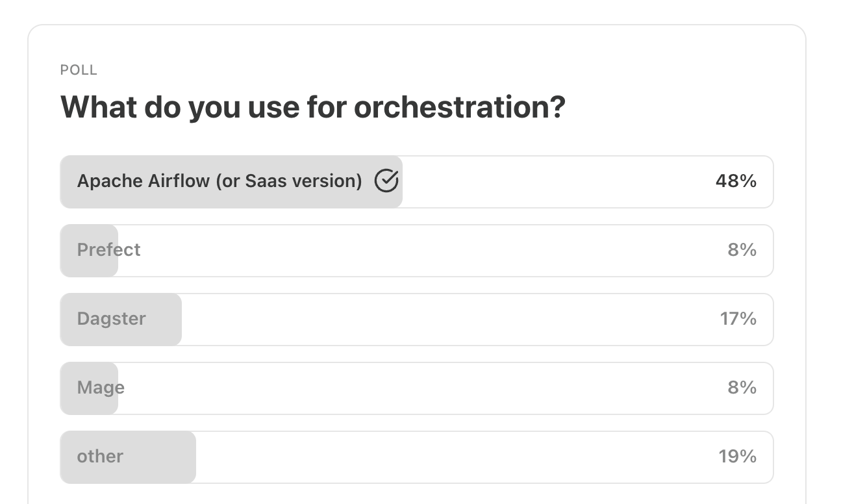The width and height of the screenshot is (865, 504).
Task: Pick the Mage poll option row
Action: point(416,388)
